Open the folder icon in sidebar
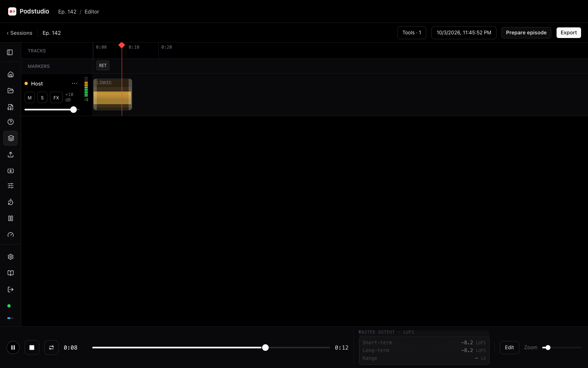Viewport: 588px width, 368px height. 11,91
